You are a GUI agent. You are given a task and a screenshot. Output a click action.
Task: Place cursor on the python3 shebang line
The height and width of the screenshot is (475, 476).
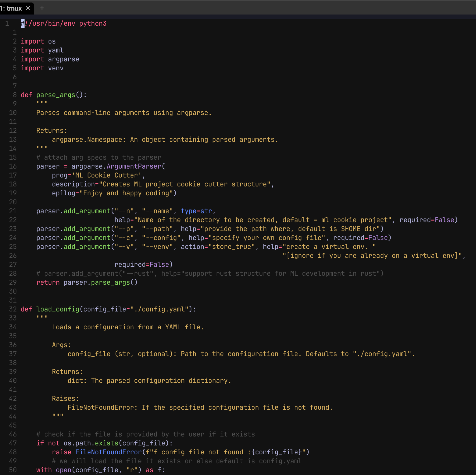[64, 23]
